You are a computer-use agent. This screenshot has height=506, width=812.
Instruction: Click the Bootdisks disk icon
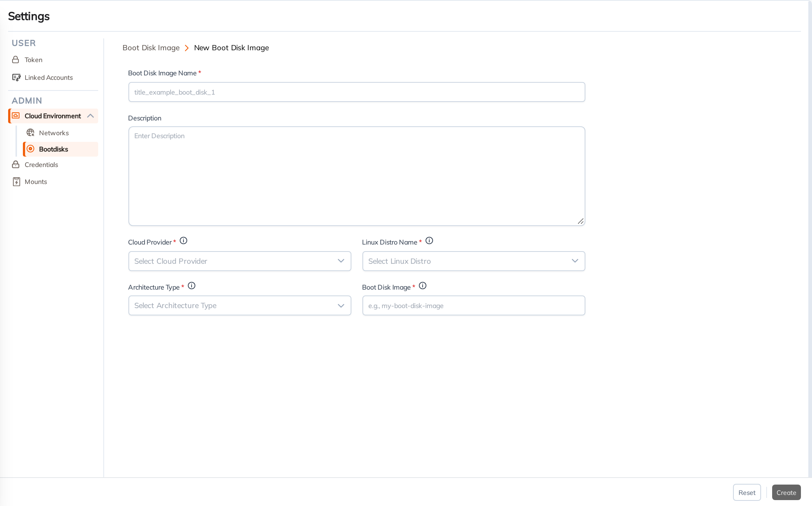pyautogui.click(x=31, y=149)
